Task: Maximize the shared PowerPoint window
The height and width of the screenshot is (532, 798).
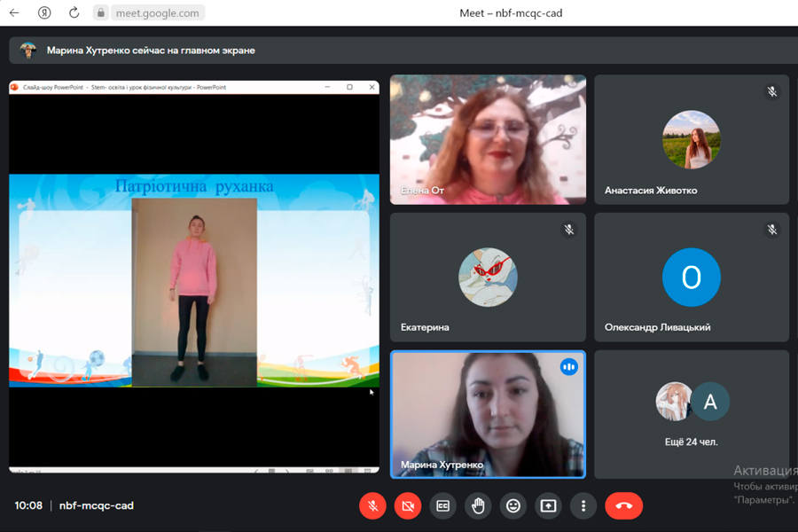Action: point(349,87)
